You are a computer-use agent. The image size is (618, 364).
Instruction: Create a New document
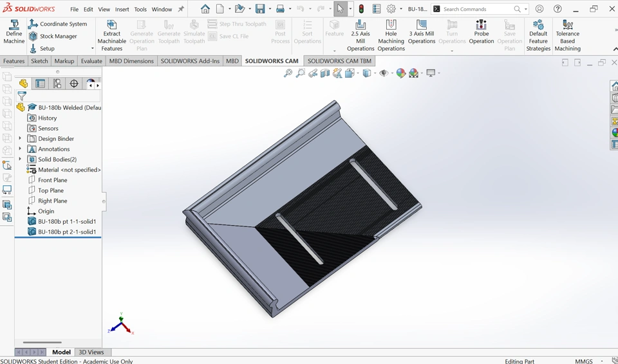click(x=220, y=8)
